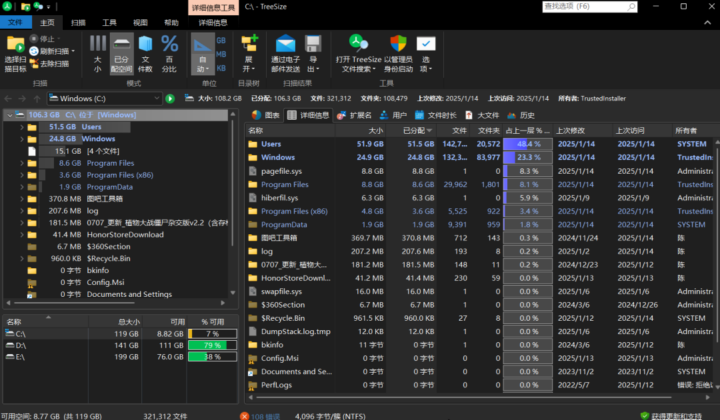
Task: Select drive C:\ in the drive list
Action: (121, 334)
